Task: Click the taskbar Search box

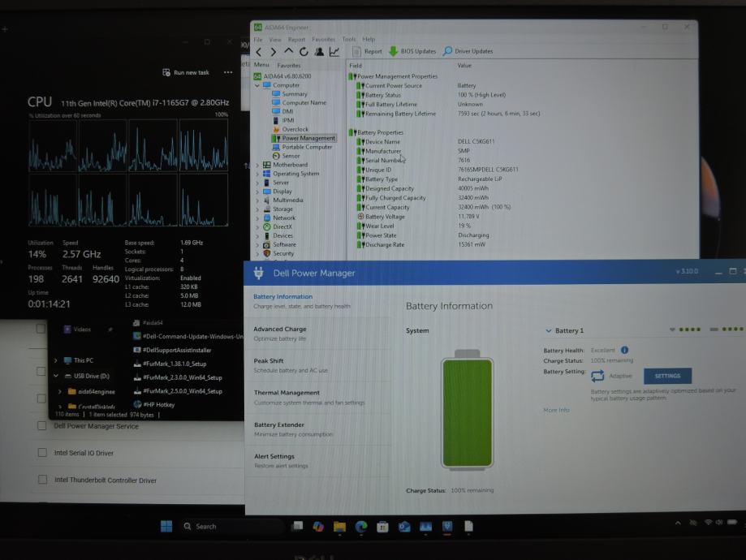Action: tap(231, 526)
